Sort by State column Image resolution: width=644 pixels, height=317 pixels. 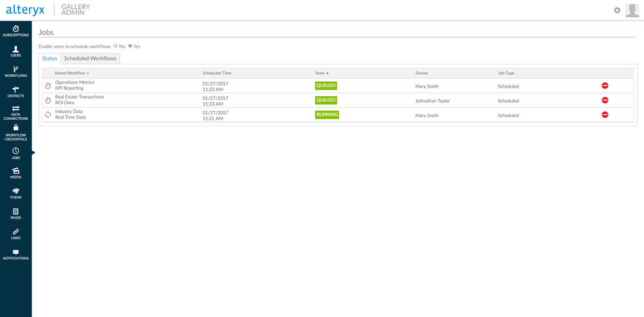click(x=322, y=73)
